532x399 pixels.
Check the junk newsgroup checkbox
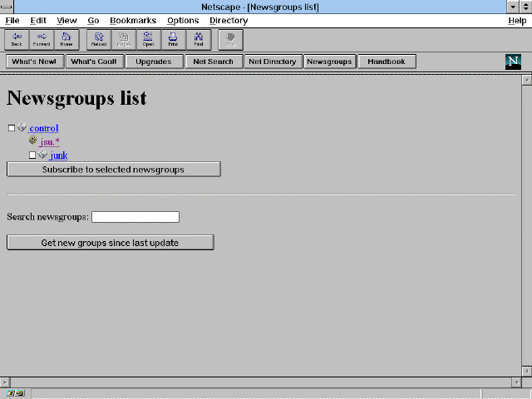pyautogui.click(x=32, y=155)
